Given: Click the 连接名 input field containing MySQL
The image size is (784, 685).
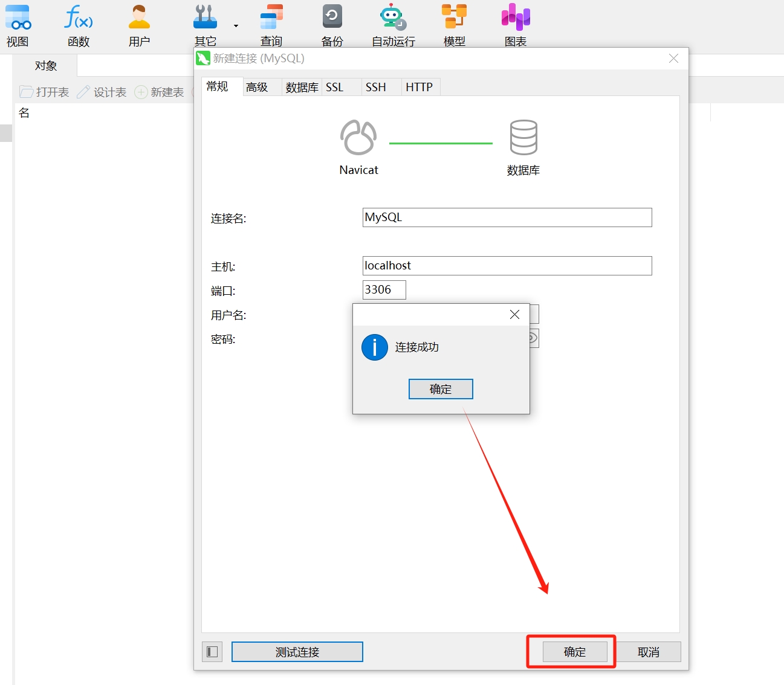Looking at the screenshot, I should pyautogui.click(x=507, y=217).
